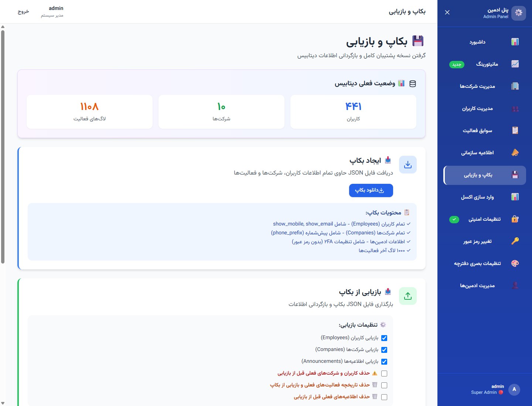This screenshot has height=406, width=532.
Task: Click the ۴۴۱ users count card
Action: pyautogui.click(x=353, y=112)
